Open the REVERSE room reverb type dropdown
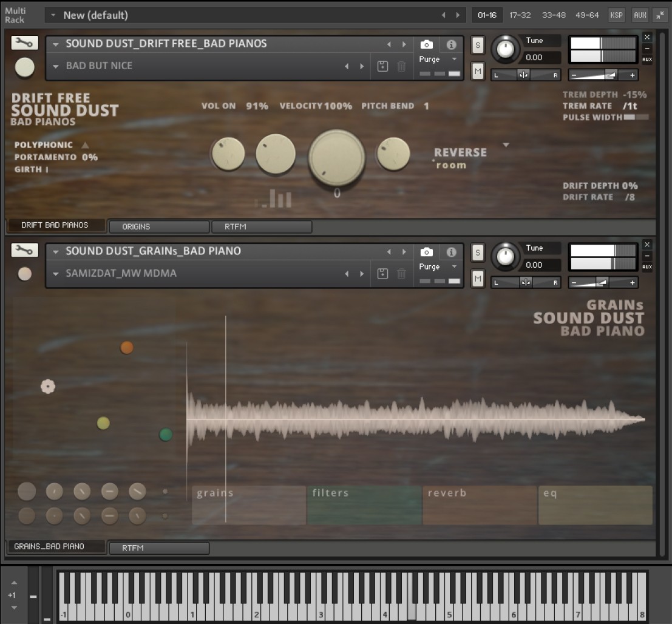 506,145
